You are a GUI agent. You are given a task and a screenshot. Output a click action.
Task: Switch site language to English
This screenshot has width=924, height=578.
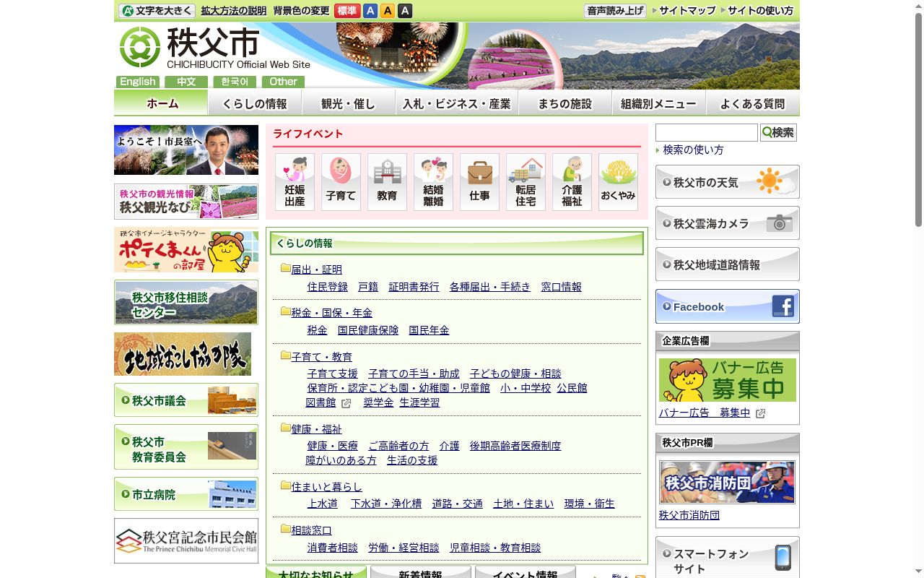(x=138, y=82)
